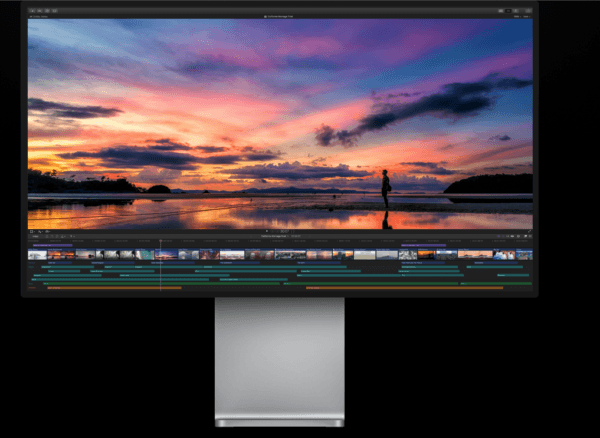Click the Share export button in the top-right corner
600x438 pixels.
pos(528,11)
